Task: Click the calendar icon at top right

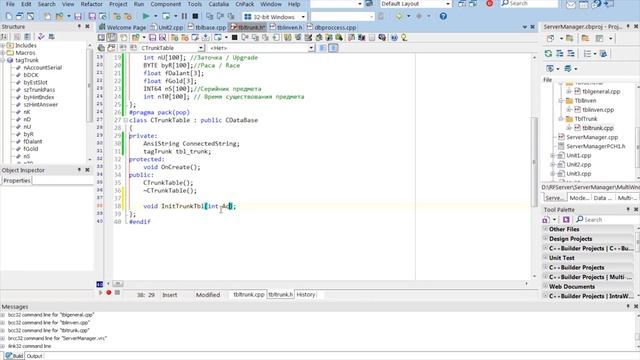Action: 584,4
